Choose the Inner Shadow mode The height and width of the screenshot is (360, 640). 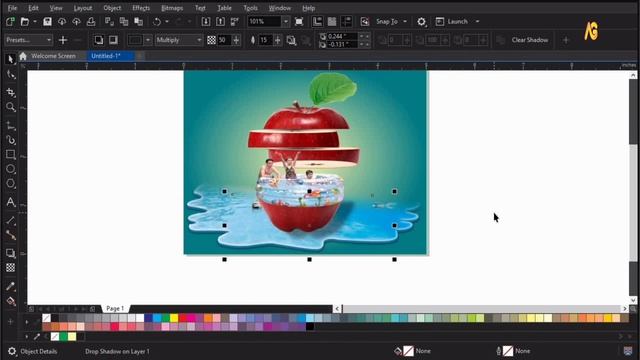(113, 40)
